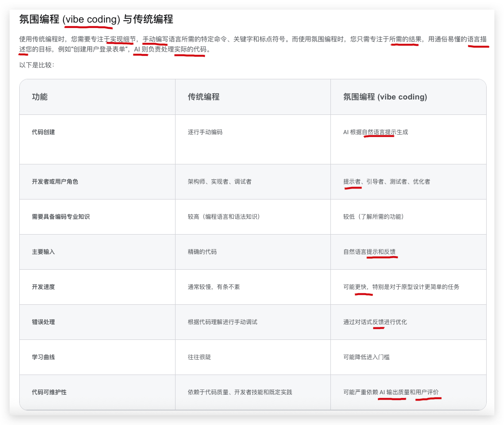Screen dimensions: 504x425
Task: Select the '功能' column header
Action: click(x=39, y=97)
